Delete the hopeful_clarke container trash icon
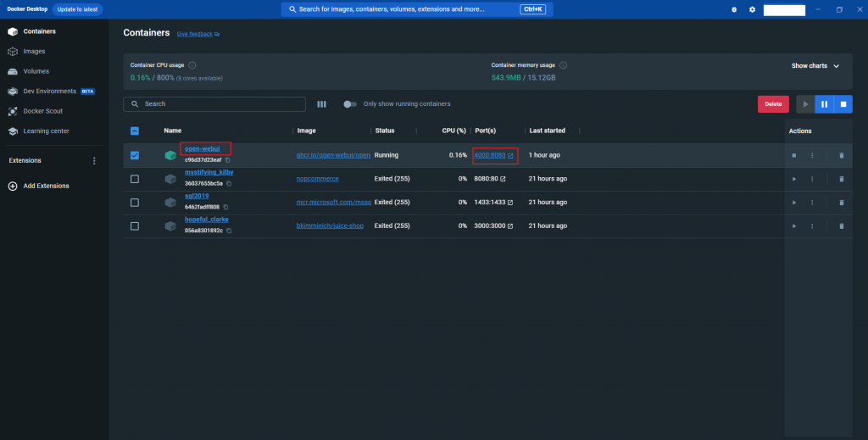868x440 pixels. pyautogui.click(x=842, y=226)
